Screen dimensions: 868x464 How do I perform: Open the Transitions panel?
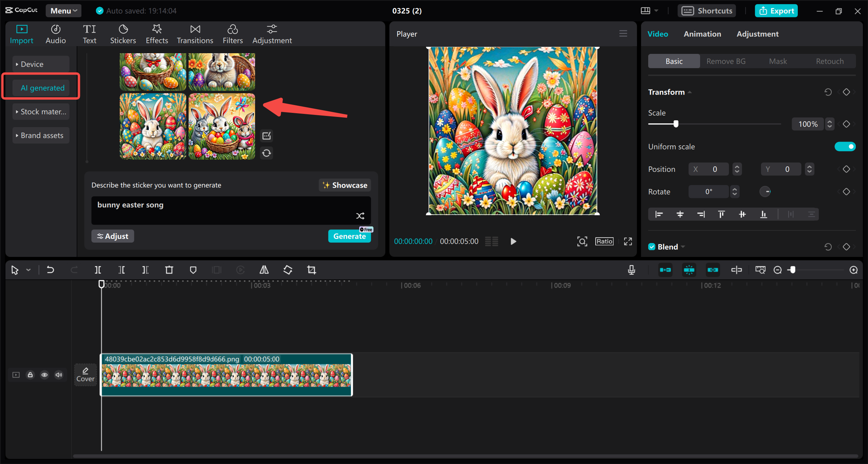(195, 33)
